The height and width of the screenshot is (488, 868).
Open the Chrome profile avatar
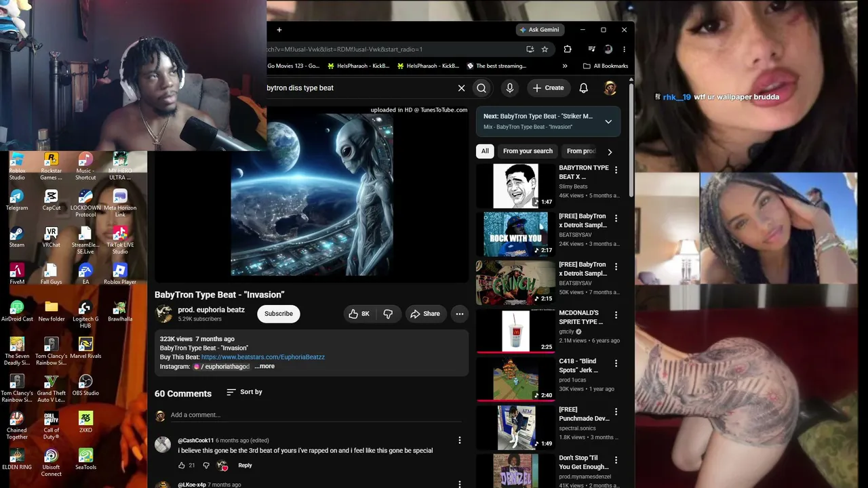coord(608,49)
